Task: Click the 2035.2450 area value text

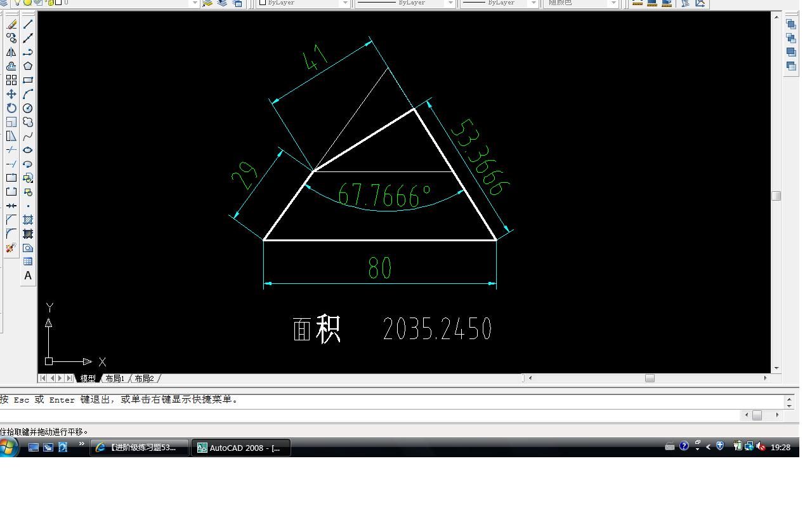Action: tap(438, 329)
